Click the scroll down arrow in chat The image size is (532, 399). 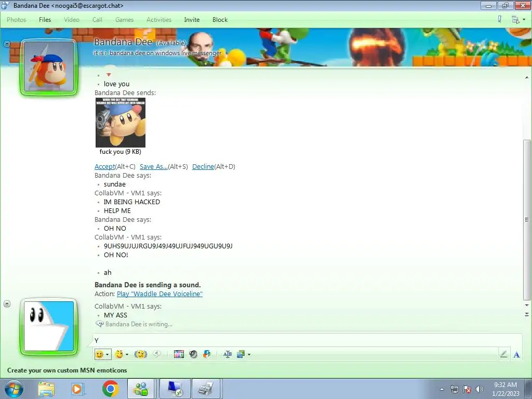click(527, 305)
